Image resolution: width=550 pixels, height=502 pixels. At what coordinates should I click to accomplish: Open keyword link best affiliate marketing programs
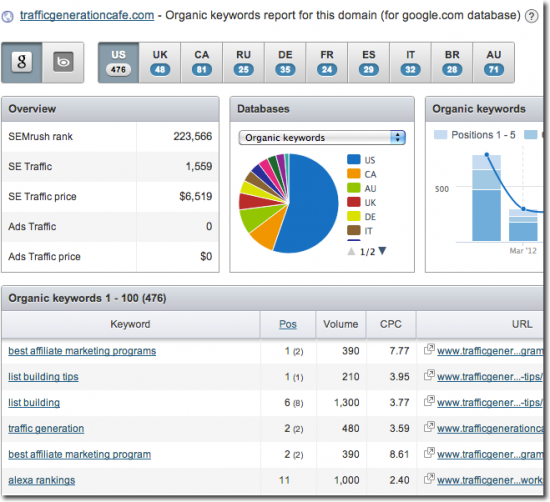pyautogui.click(x=82, y=351)
